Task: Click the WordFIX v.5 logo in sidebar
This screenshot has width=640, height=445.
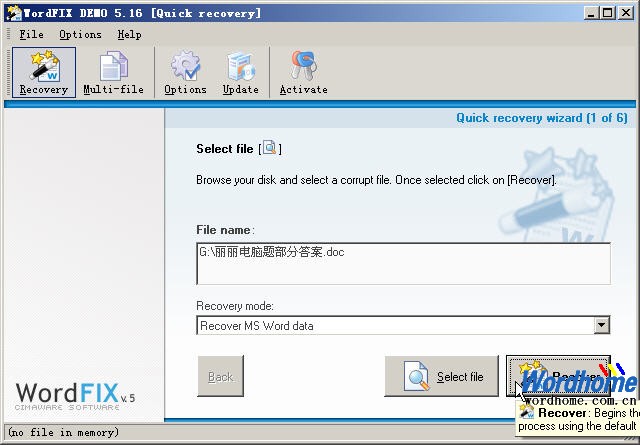Action: click(75, 396)
